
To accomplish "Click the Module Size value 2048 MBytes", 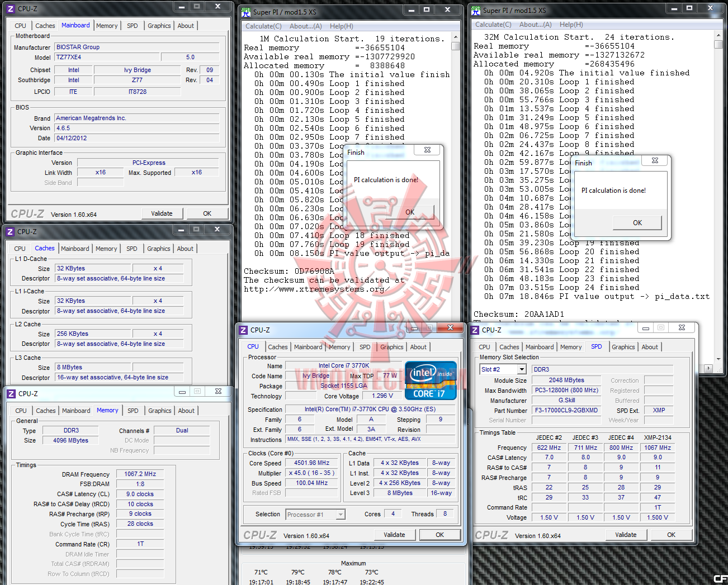I will click(x=566, y=380).
